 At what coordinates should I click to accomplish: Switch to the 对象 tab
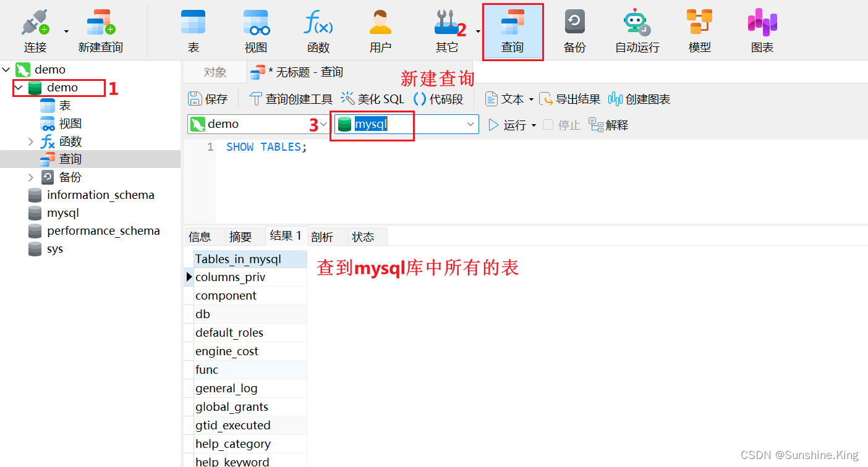215,72
